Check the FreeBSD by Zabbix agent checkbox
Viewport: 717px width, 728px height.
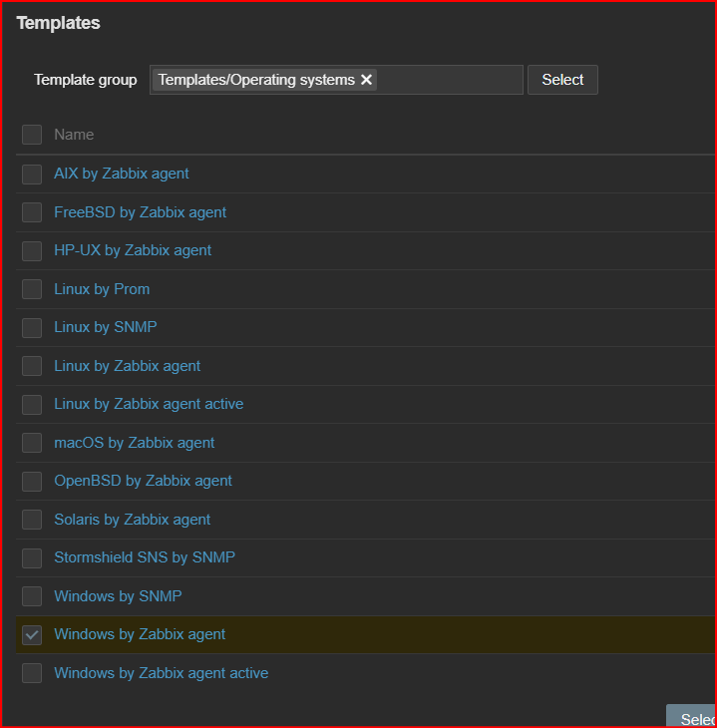32,212
